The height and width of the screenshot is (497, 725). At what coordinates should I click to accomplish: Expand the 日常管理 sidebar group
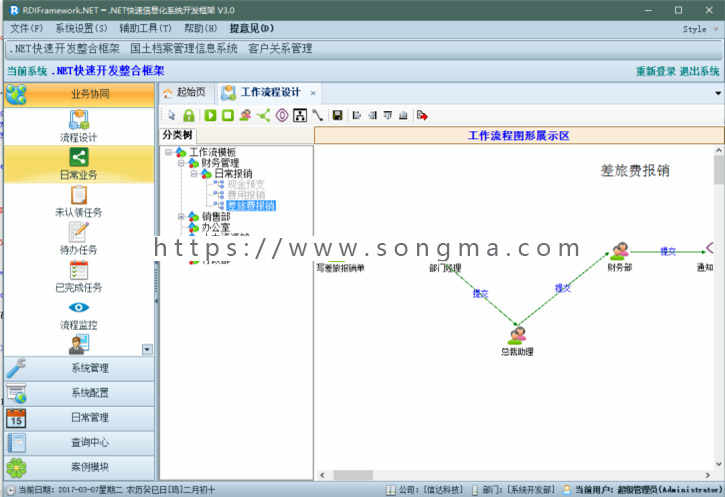(x=80, y=418)
